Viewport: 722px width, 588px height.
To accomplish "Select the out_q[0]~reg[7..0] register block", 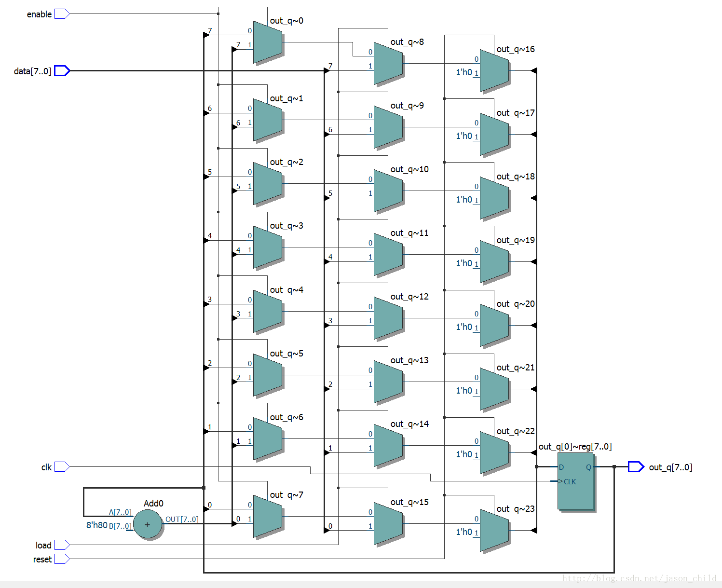I will click(575, 481).
